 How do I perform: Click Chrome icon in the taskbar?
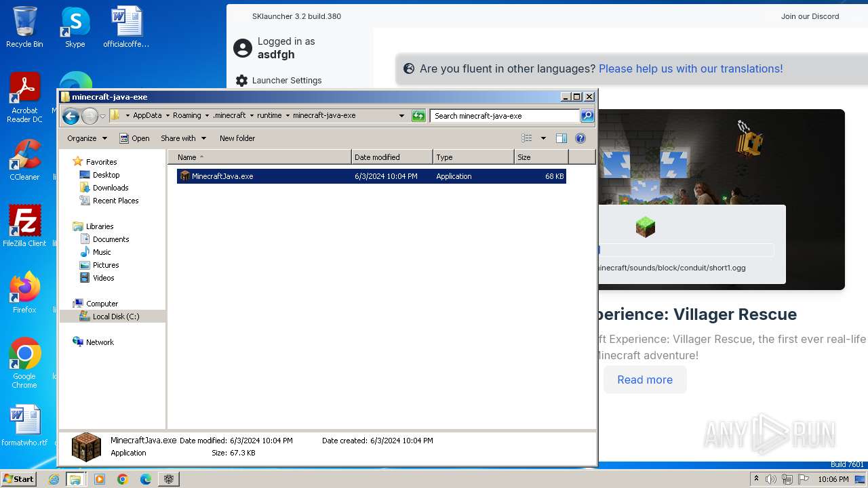123,479
